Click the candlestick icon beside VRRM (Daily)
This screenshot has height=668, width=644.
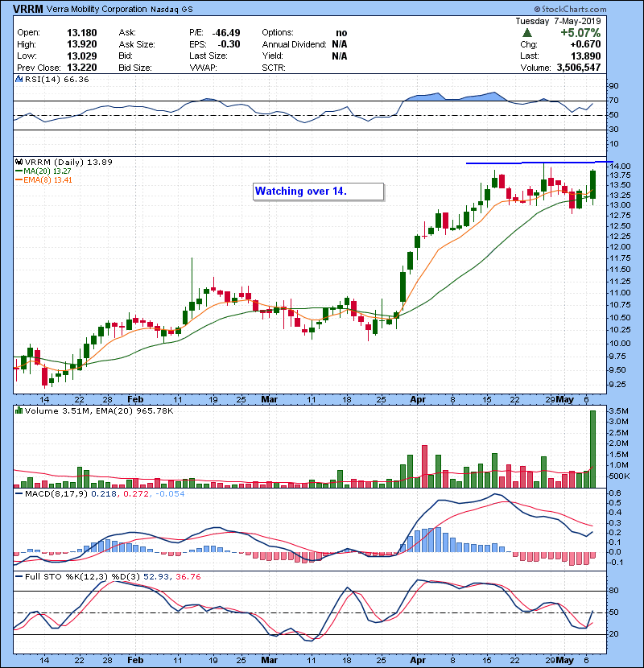(x=19, y=163)
